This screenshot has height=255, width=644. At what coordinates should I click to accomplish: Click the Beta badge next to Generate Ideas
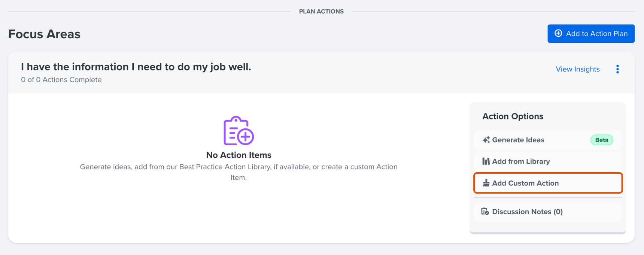(601, 140)
